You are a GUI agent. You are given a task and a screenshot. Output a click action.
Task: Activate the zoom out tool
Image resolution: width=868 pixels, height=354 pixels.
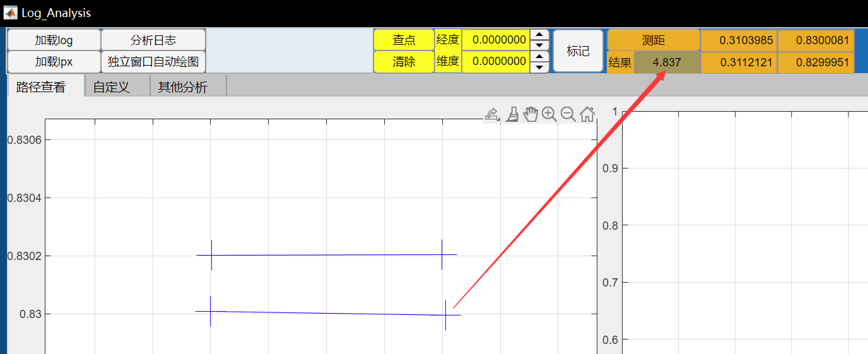[x=568, y=114]
